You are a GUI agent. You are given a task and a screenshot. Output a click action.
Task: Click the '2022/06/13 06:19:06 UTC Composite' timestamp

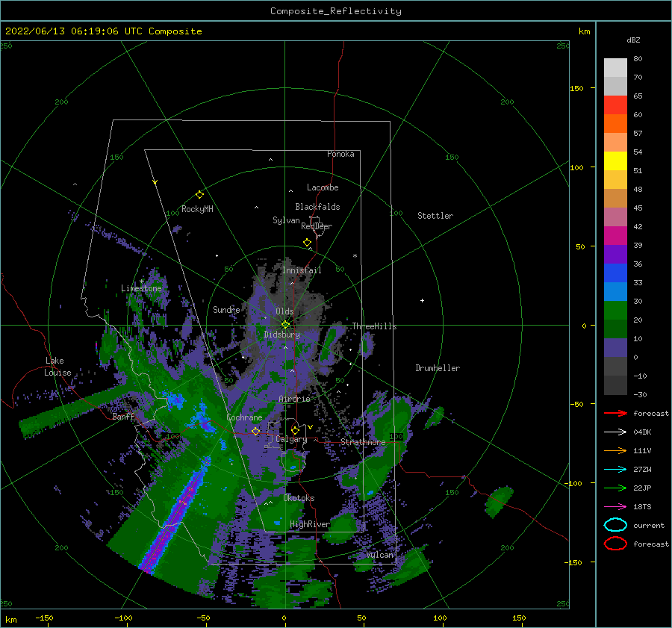coord(103,31)
